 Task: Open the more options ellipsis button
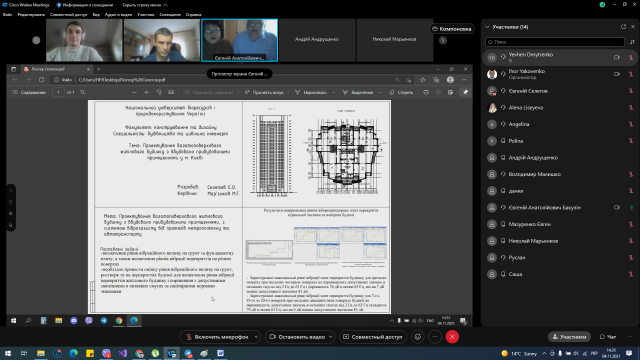435,337
